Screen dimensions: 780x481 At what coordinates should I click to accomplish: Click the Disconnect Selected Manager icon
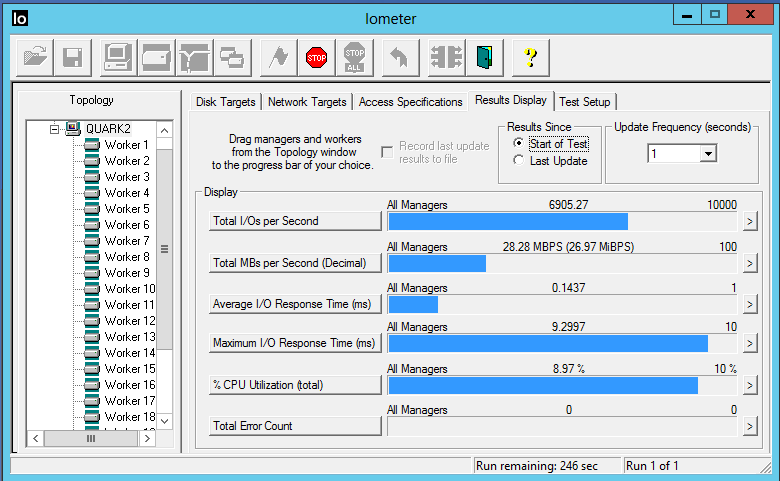point(446,58)
